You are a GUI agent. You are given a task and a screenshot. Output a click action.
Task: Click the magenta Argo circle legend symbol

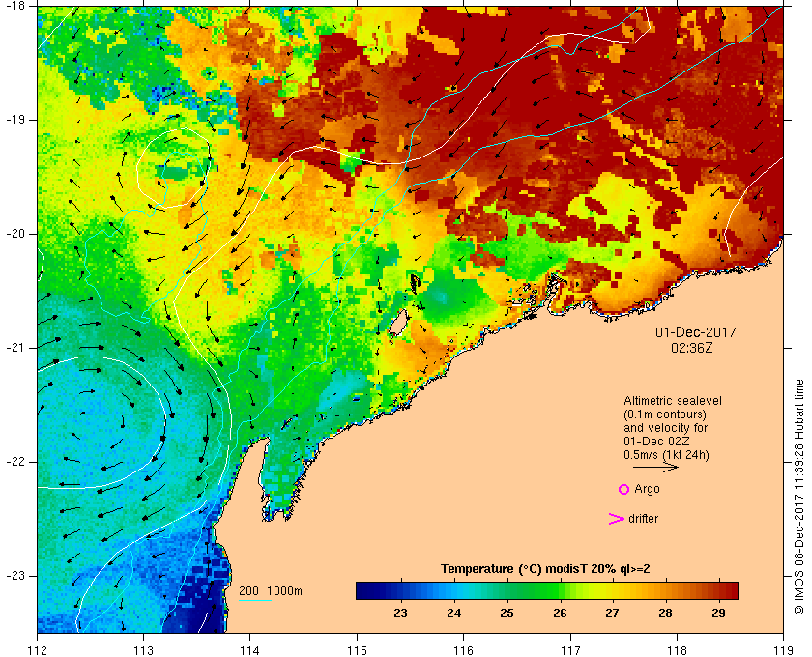click(624, 489)
